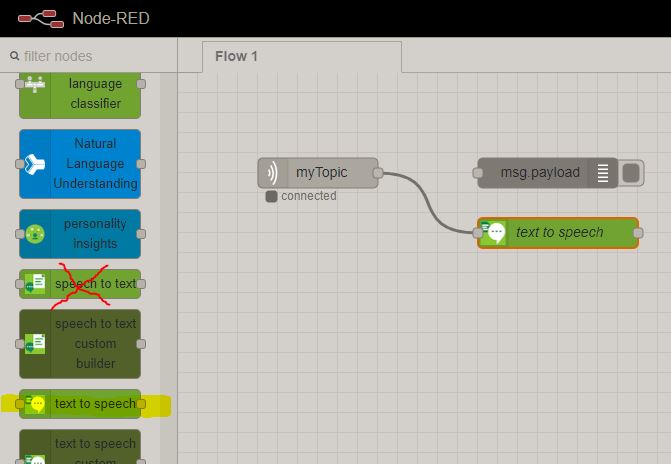
Task: Click the text to speech output port
Action: coord(638,233)
